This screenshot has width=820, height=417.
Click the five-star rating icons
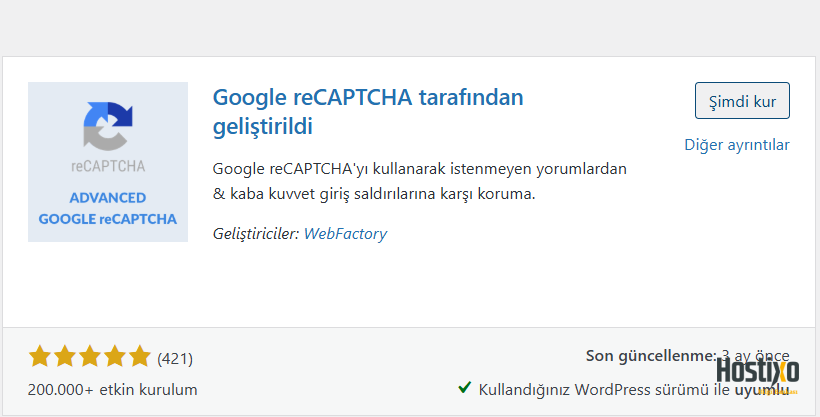(89, 357)
